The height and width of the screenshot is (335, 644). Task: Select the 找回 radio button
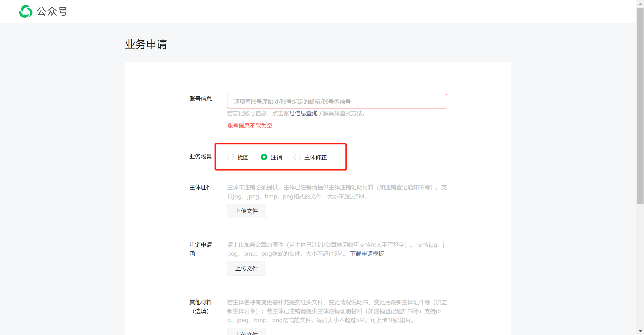tap(230, 157)
